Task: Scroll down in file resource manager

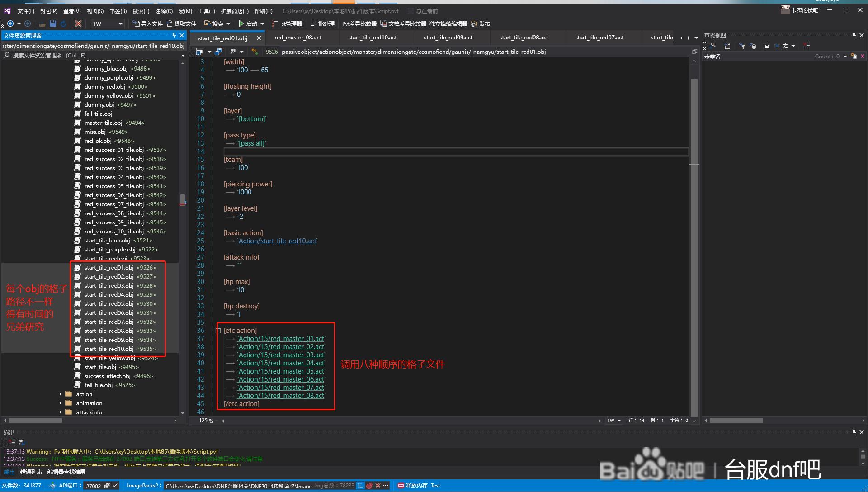Action: (x=183, y=413)
